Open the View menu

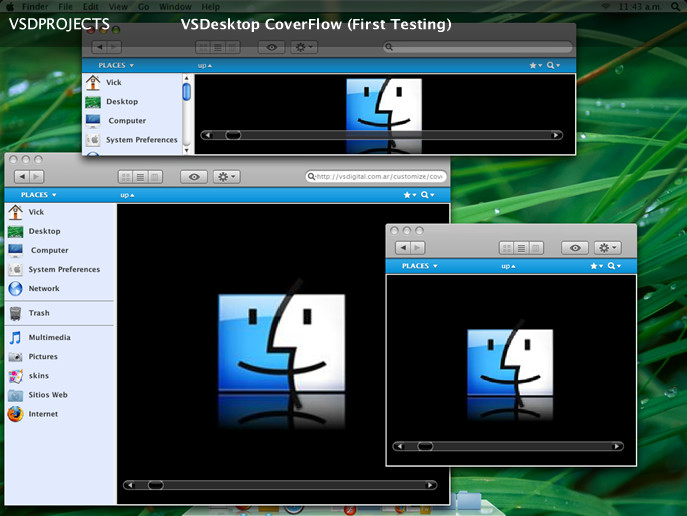pyautogui.click(x=118, y=7)
